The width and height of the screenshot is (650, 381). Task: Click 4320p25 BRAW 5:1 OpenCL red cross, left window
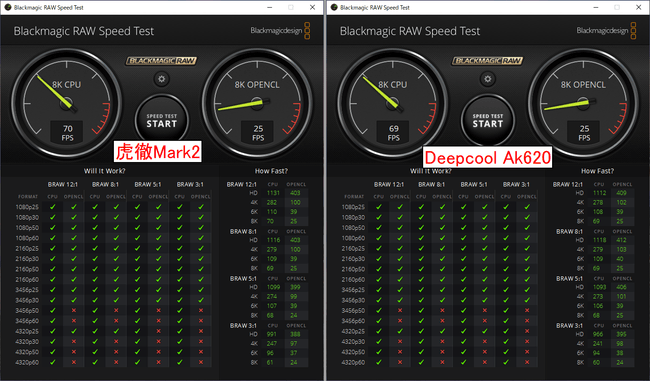(x=158, y=331)
